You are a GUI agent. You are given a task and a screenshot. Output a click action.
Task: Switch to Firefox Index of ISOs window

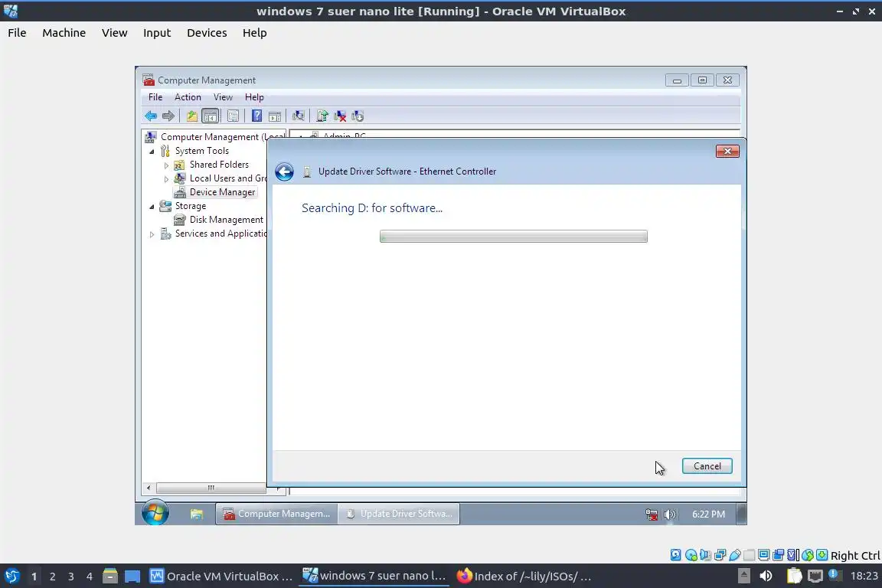(524, 577)
